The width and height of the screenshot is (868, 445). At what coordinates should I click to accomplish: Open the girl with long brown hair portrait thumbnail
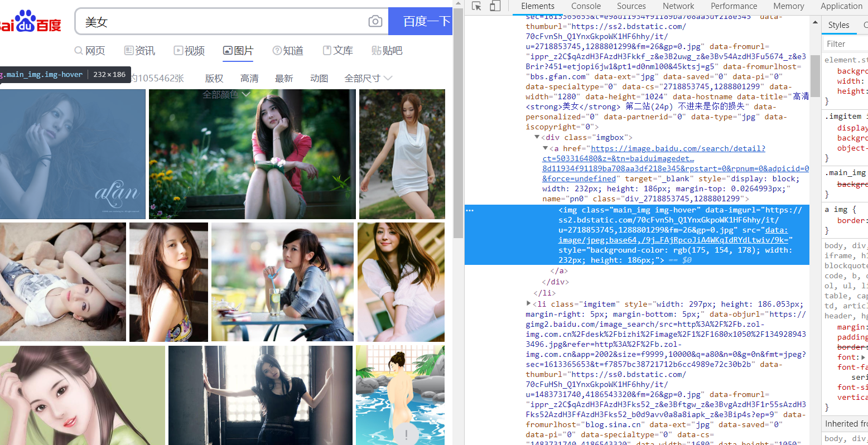click(x=168, y=282)
